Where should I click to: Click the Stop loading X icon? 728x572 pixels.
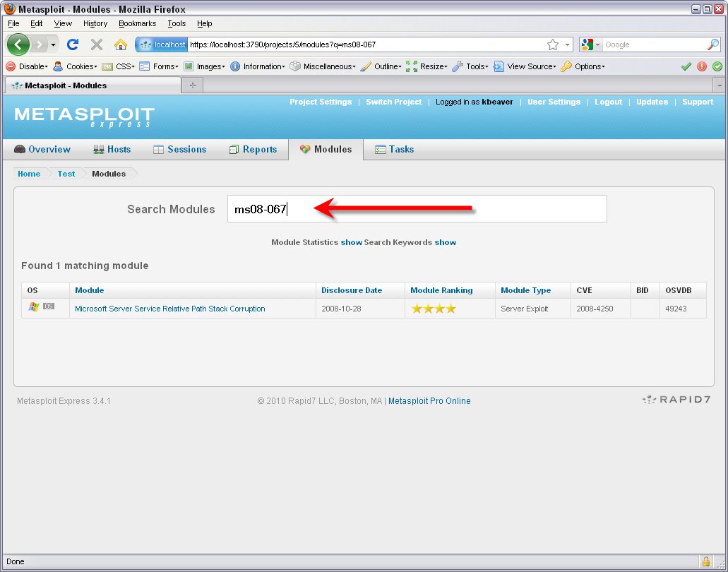pyautogui.click(x=97, y=44)
